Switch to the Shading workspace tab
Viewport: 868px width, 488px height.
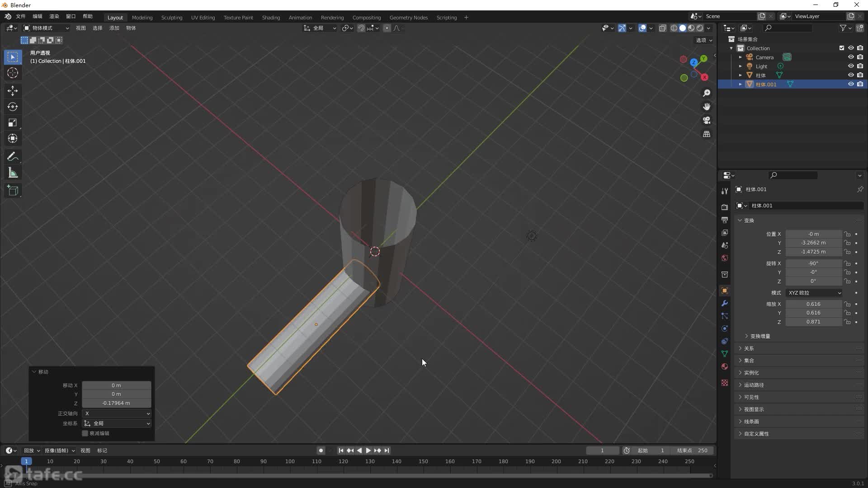click(x=271, y=17)
